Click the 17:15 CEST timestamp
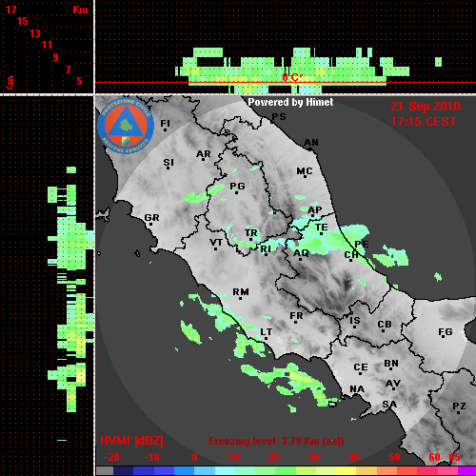The width and height of the screenshot is (476, 476). click(x=424, y=122)
